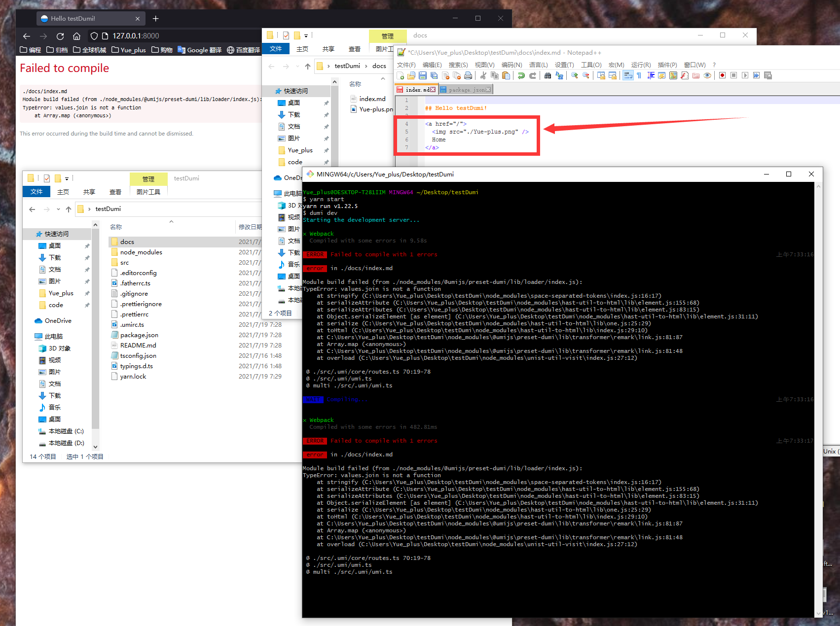Toggle the tracking protection shield in address bar
This screenshot has width=840, height=626.
coord(94,35)
